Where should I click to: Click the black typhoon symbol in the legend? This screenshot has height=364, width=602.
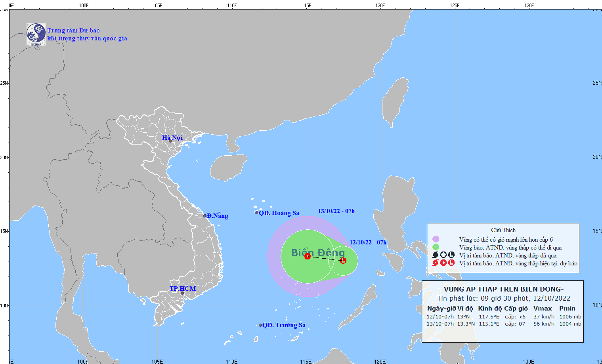coord(435,255)
